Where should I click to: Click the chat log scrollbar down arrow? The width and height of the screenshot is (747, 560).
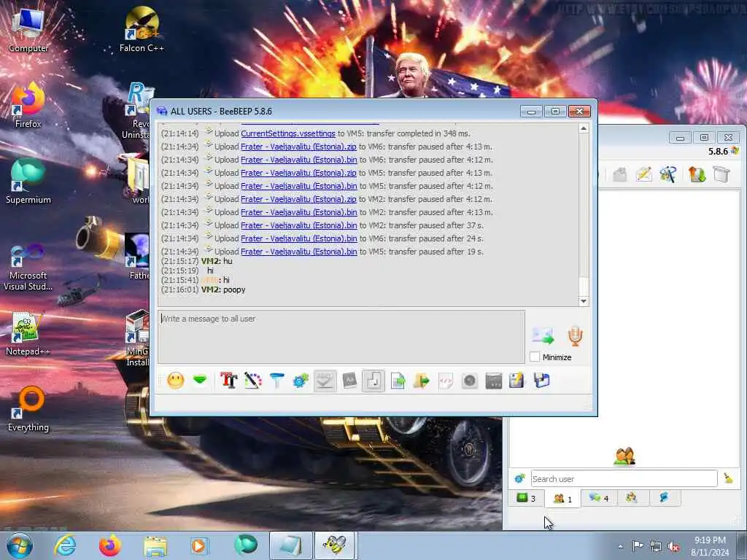pos(584,301)
